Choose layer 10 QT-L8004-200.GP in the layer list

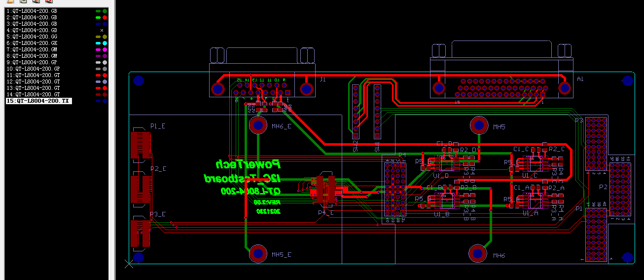pyautogui.click(x=36, y=69)
